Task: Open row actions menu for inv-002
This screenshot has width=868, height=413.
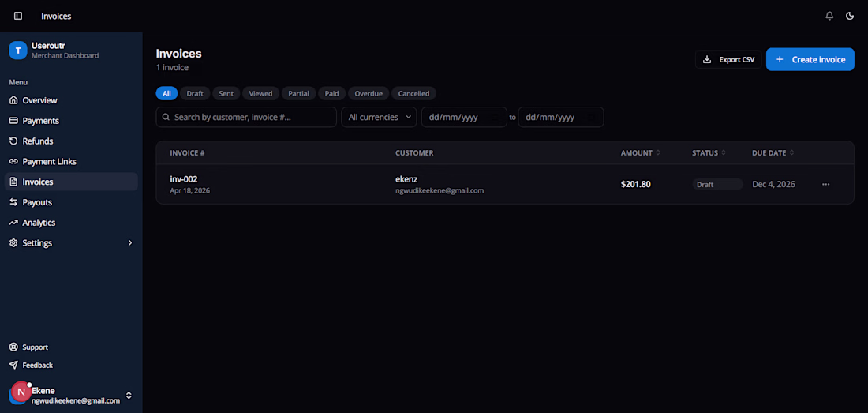Action: tap(826, 184)
